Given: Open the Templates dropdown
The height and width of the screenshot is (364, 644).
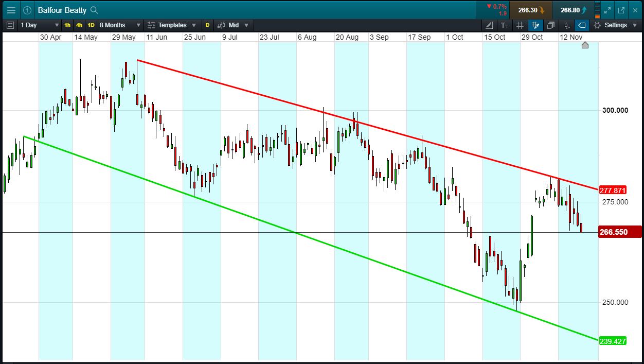Looking at the screenshot, I should coord(172,25).
